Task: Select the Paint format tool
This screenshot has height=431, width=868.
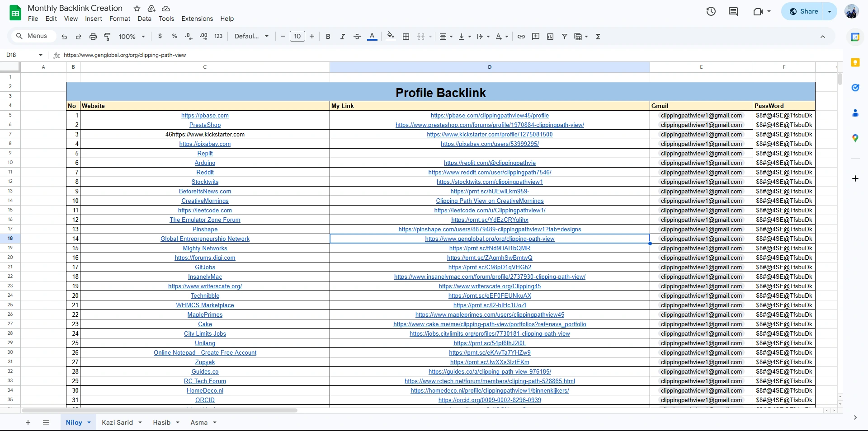Action: pyautogui.click(x=108, y=37)
